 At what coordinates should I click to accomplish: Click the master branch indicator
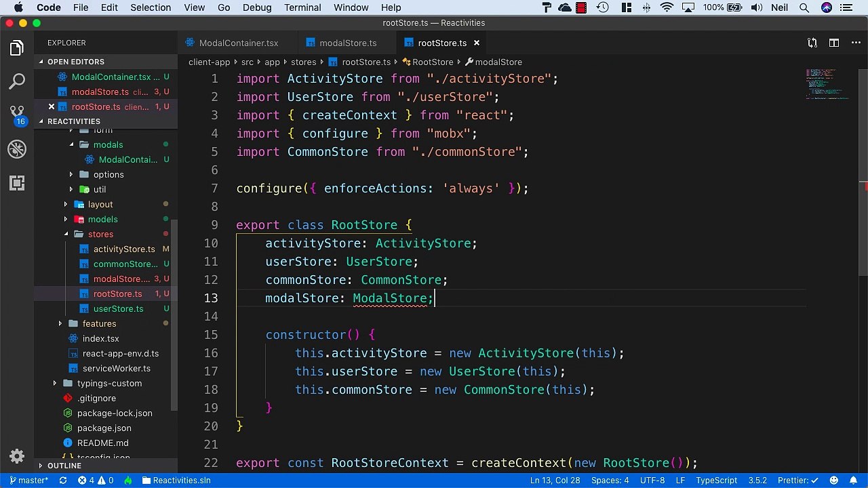(29, 481)
